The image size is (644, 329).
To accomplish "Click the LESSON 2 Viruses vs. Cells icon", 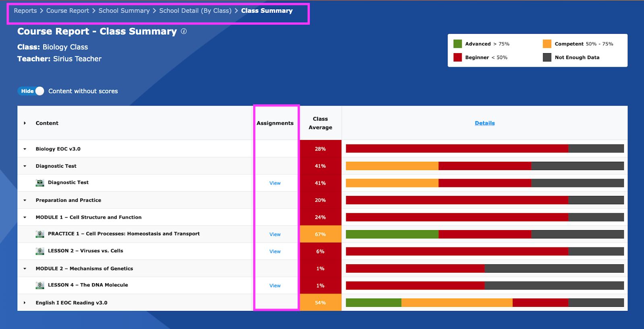I will pyautogui.click(x=40, y=251).
